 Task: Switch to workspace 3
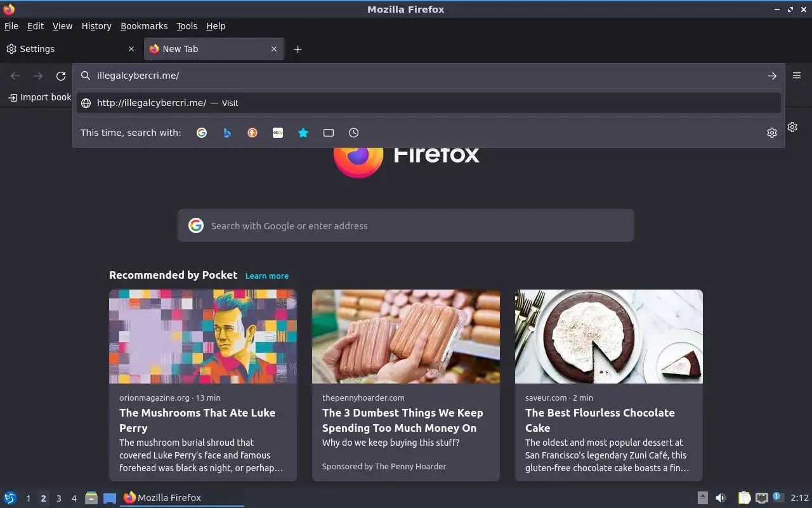(x=58, y=498)
